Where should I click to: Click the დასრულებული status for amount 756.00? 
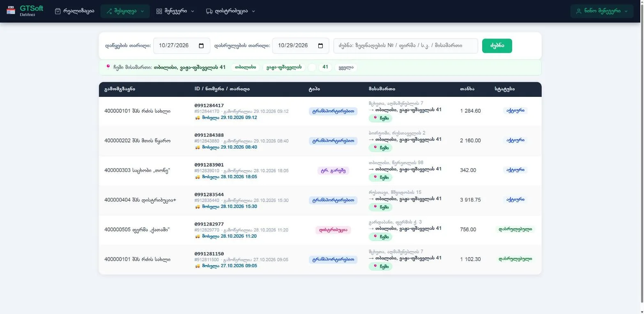(515, 229)
